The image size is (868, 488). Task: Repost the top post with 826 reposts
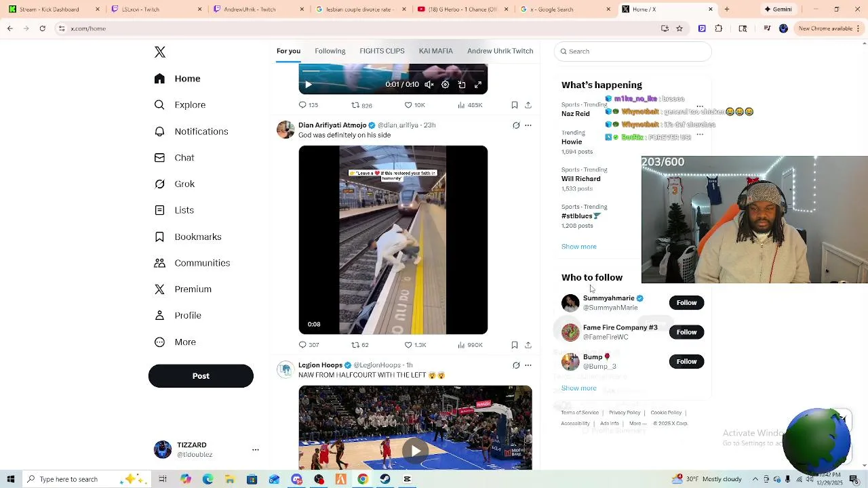361,105
